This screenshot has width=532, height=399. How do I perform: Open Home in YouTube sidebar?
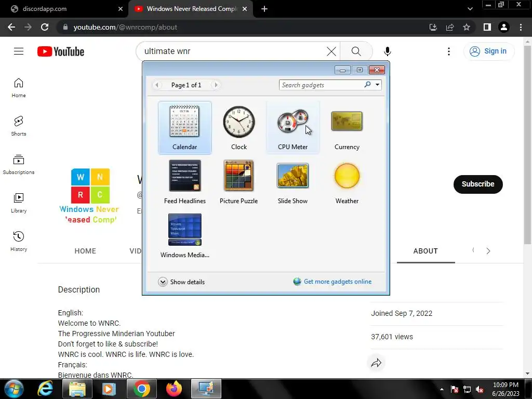(x=19, y=88)
